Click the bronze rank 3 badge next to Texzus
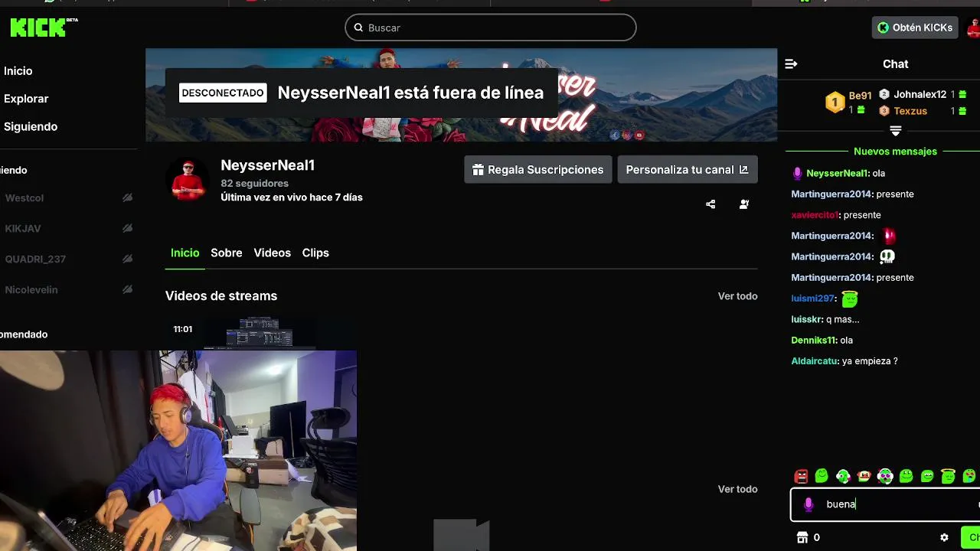Screen dimensions: 980x551 pyautogui.click(x=884, y=111)
